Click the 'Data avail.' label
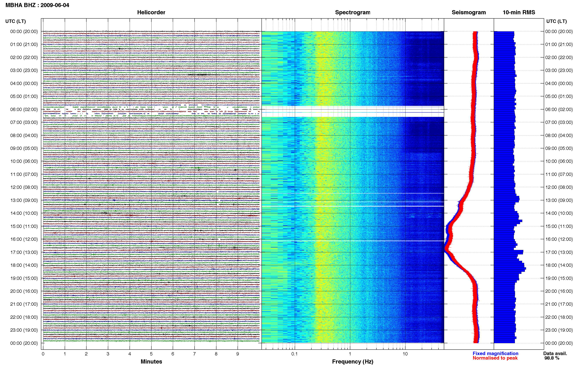588x368 pixels. pyautogui.click(x=555, y=353)
